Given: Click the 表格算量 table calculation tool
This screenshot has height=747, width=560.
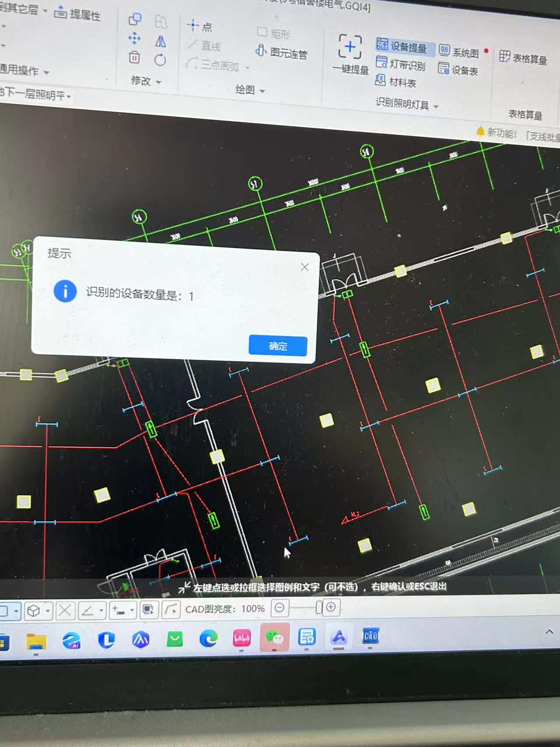Looking at the screenshot, I should 523,58.
